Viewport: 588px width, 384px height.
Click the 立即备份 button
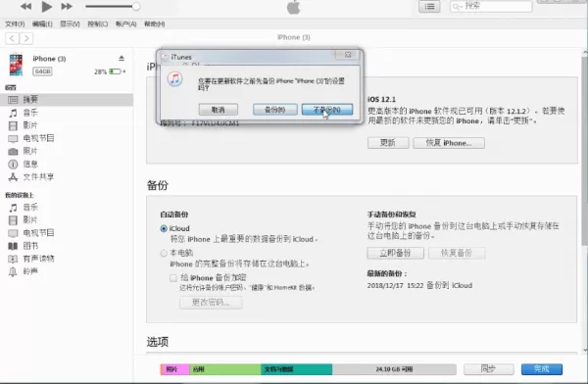click(x=395, y=253)
